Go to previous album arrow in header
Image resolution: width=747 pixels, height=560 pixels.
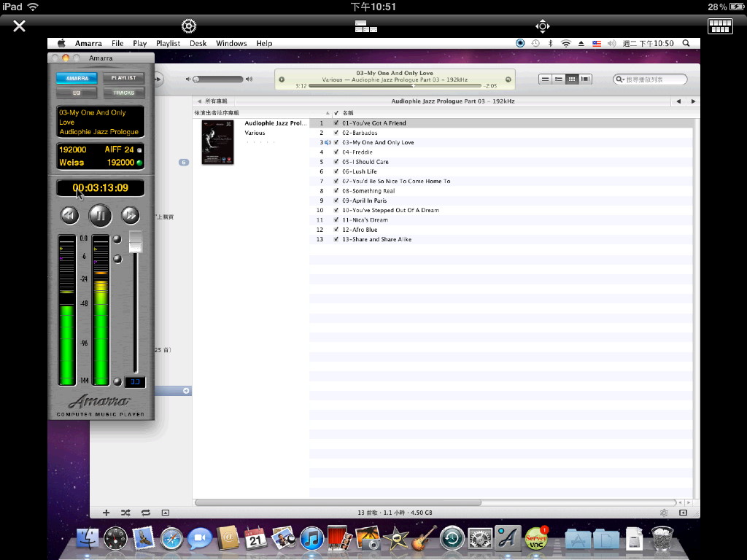678,101
